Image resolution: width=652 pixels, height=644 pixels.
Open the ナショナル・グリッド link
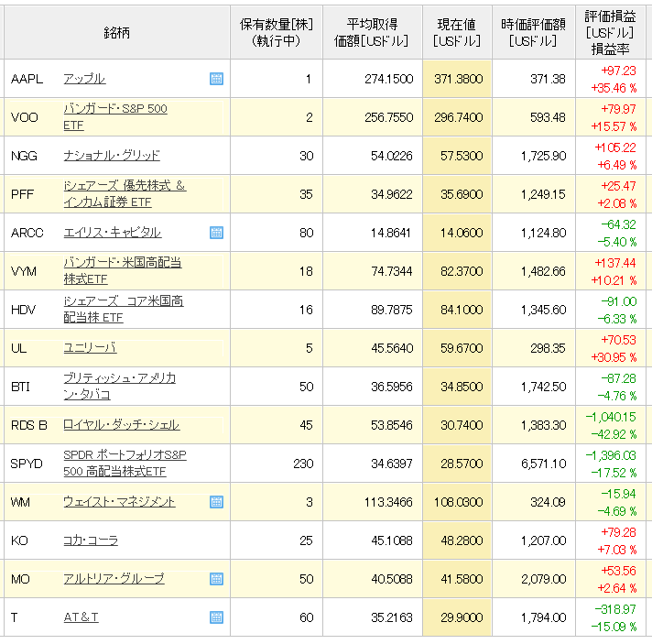coord(112,156)
